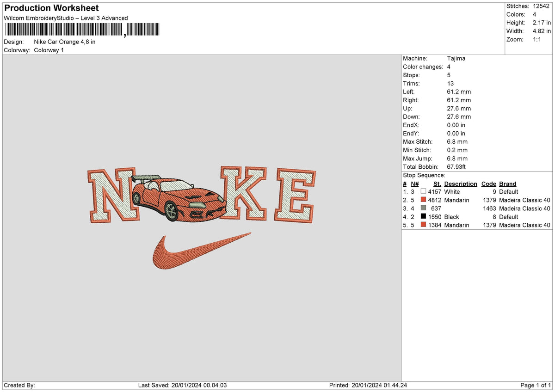Click the Stitches value '12542'
The width and height of the screenshot is (555, 392).
pos(542,6)
